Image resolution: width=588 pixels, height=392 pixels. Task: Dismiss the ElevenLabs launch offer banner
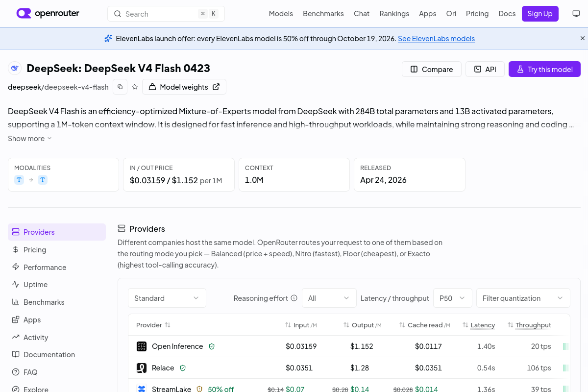(583, 38)
